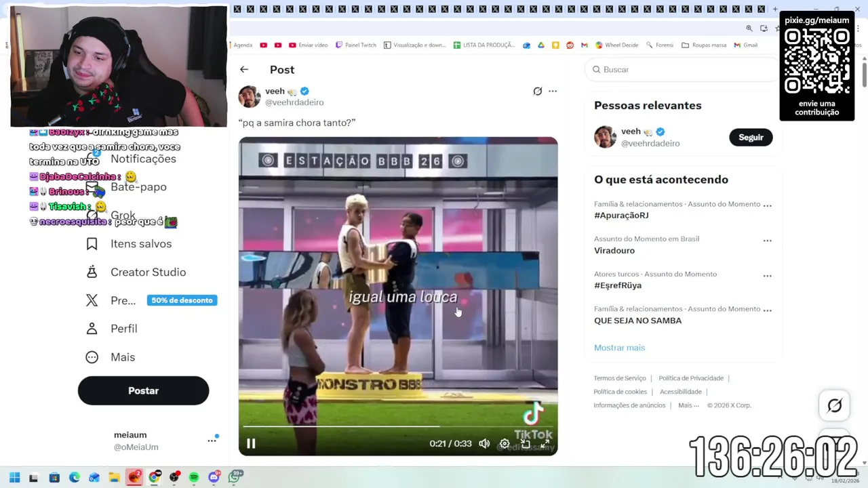This screenshot has width=868, height=488.
Task: Open Política de cookies link
Action: click(620, 392)
